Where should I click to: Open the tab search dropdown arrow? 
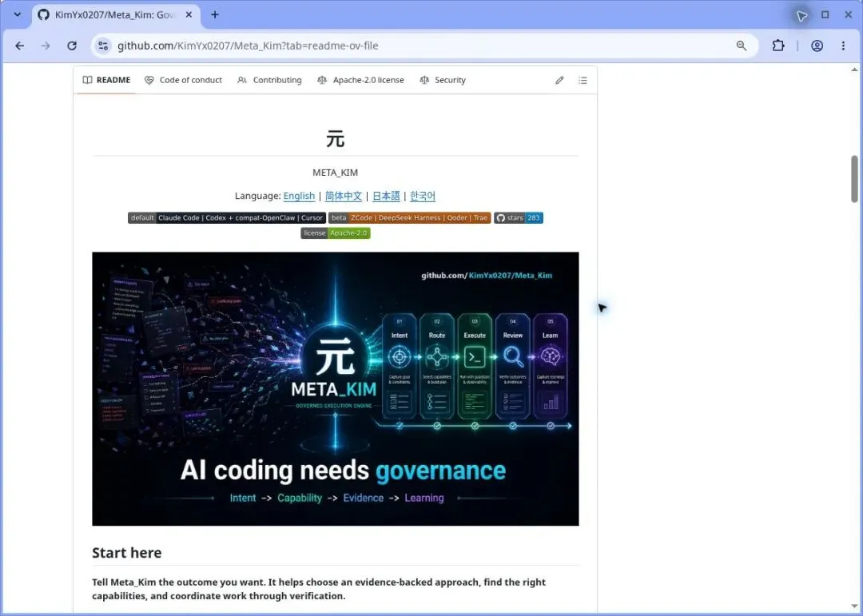click(18, 15)
